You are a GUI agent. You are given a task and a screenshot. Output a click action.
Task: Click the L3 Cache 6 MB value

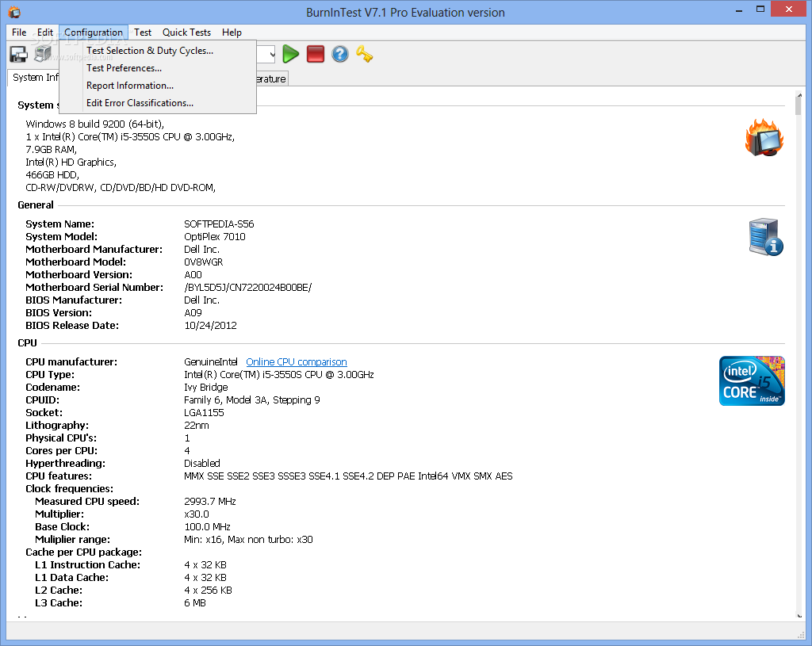tap(195, 603)
